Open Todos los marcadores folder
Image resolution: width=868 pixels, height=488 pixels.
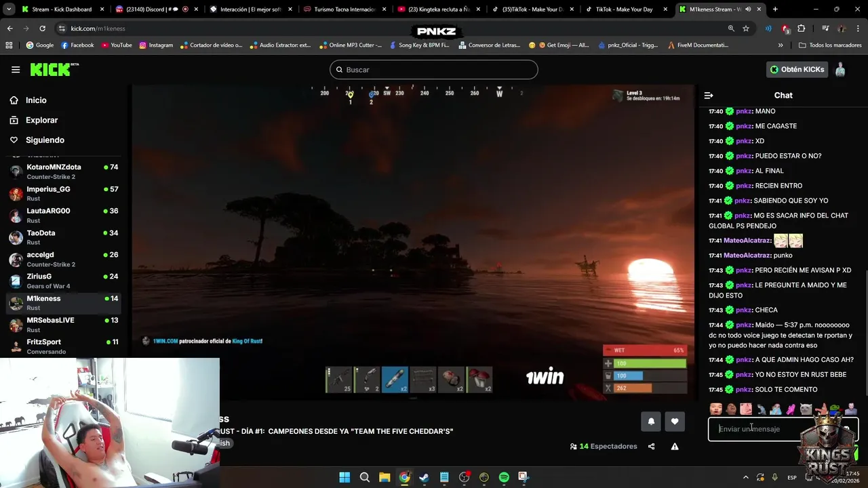[830, 45]
